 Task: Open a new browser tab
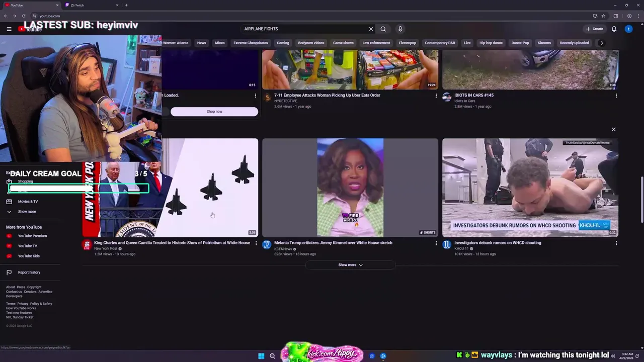pyautogui.click(x=126, y=5)
